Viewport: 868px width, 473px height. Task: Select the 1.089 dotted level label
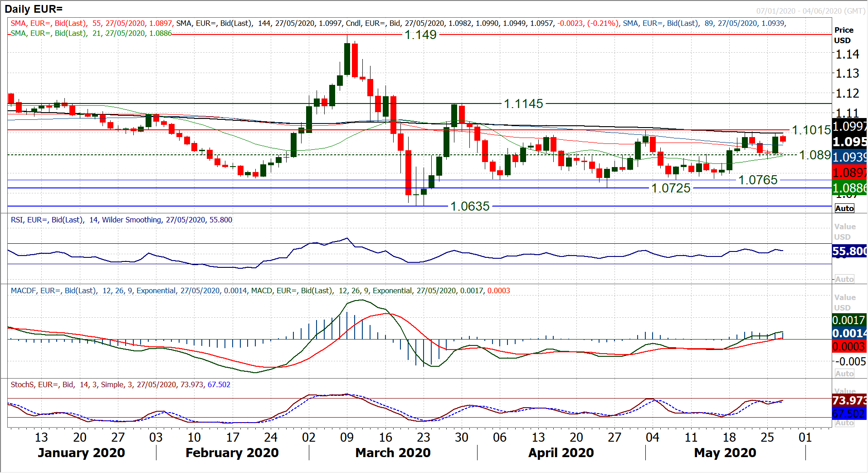point(814,155)
